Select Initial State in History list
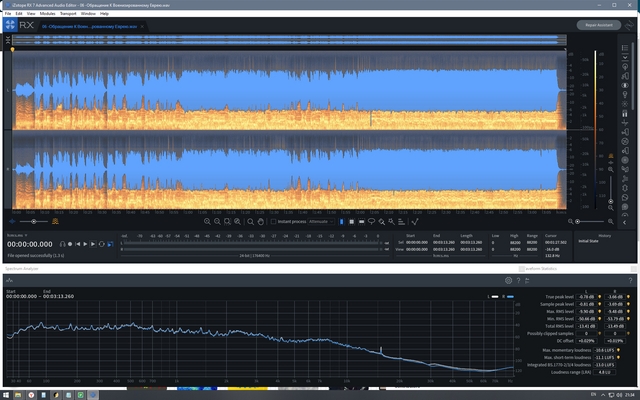 coord(587,241)
